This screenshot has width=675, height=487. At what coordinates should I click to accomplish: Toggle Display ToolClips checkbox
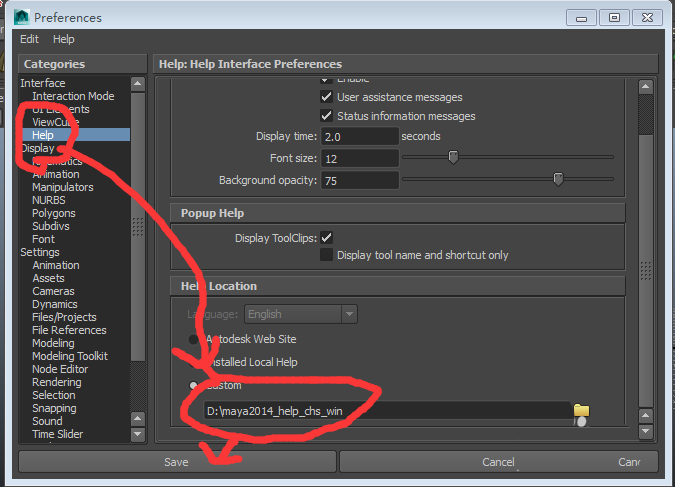pyautogui.click(x=326, y=237)
